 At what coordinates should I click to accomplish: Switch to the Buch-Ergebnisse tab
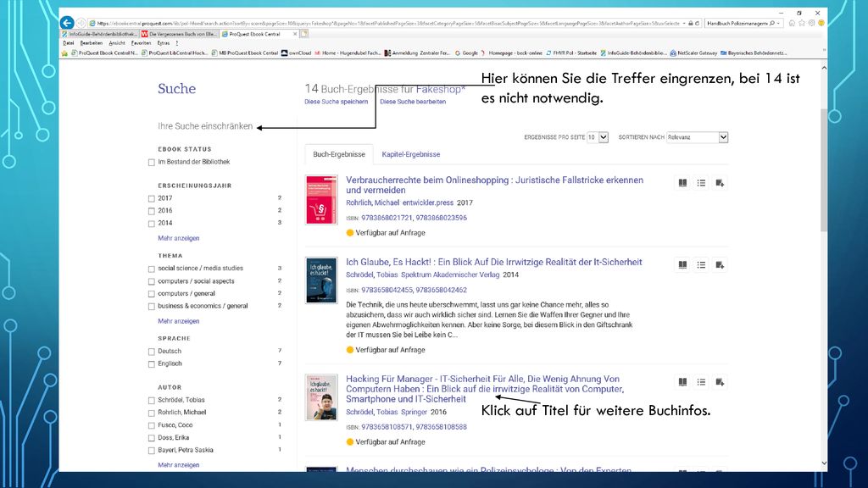pos(339,154)
